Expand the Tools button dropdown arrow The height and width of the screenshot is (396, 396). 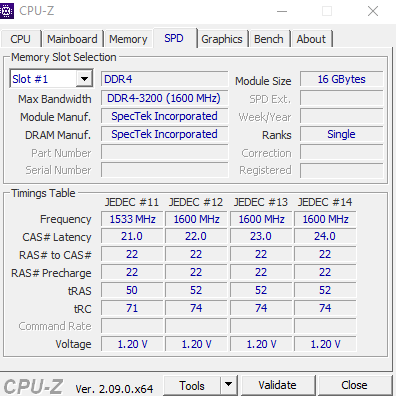tap(229, 385)
